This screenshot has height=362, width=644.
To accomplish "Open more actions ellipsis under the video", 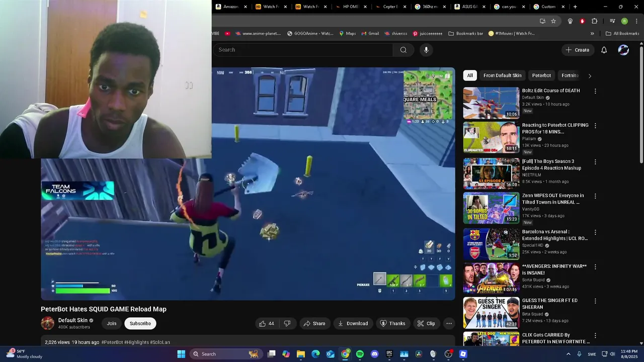I will click(449, 323).
